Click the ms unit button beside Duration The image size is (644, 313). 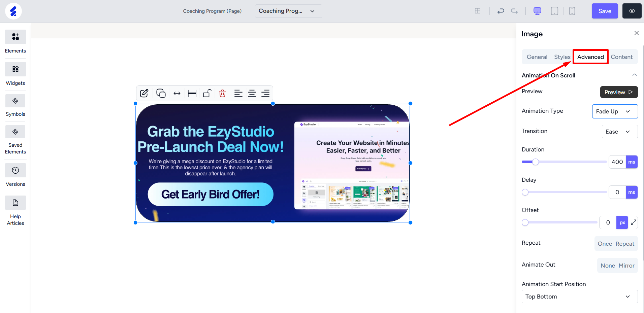click(x=632, y=162)
